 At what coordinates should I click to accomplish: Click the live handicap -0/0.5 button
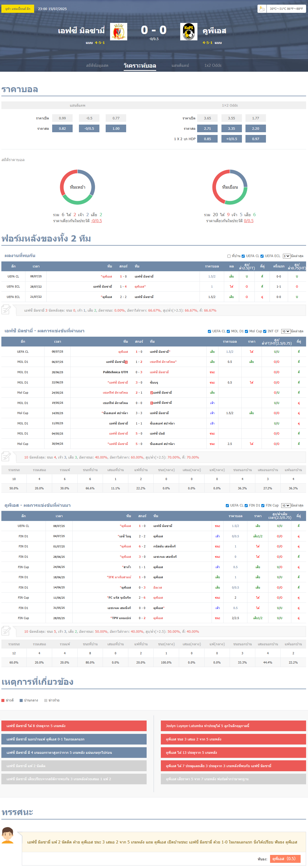click(89, 129)
